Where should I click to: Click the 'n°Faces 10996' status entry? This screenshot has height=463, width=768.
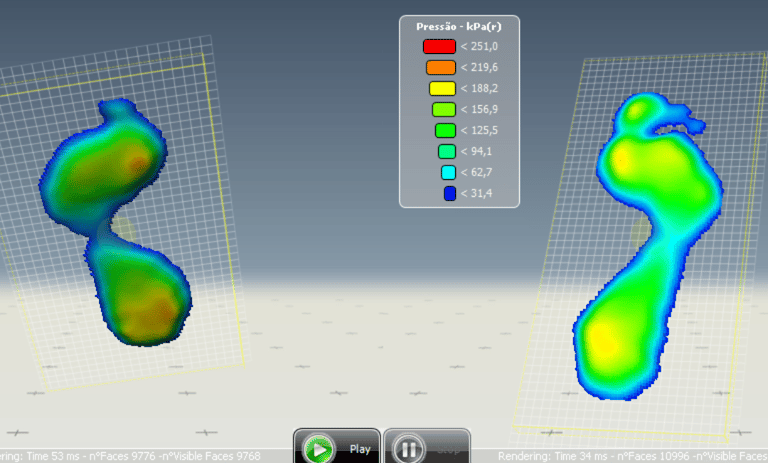653,456
